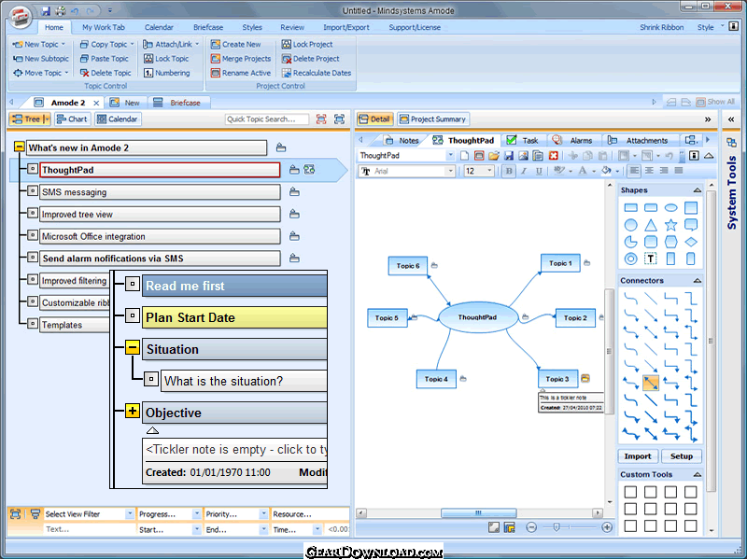Select the star shape in Shapes
The image size is (747, 560).
click(670, 225)
